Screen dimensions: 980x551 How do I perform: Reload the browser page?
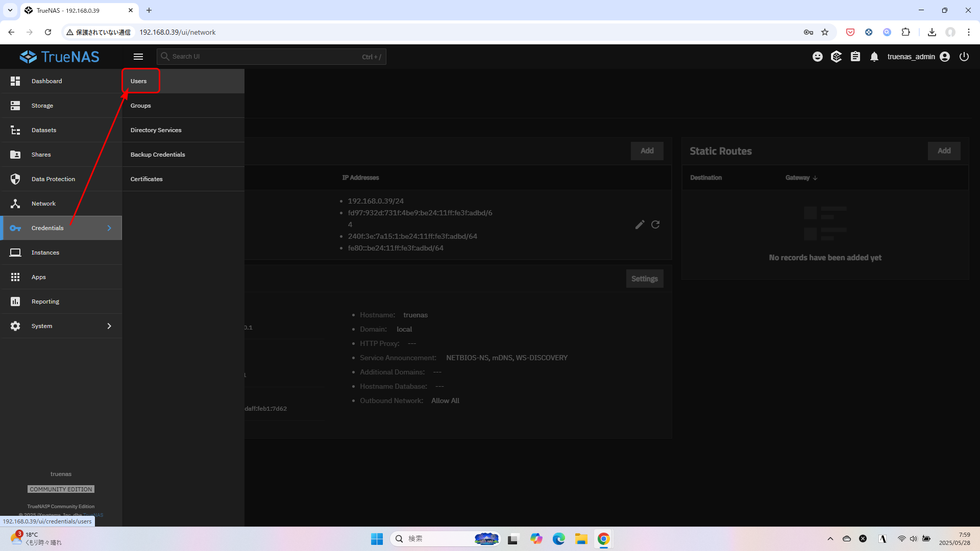point(48,32)
